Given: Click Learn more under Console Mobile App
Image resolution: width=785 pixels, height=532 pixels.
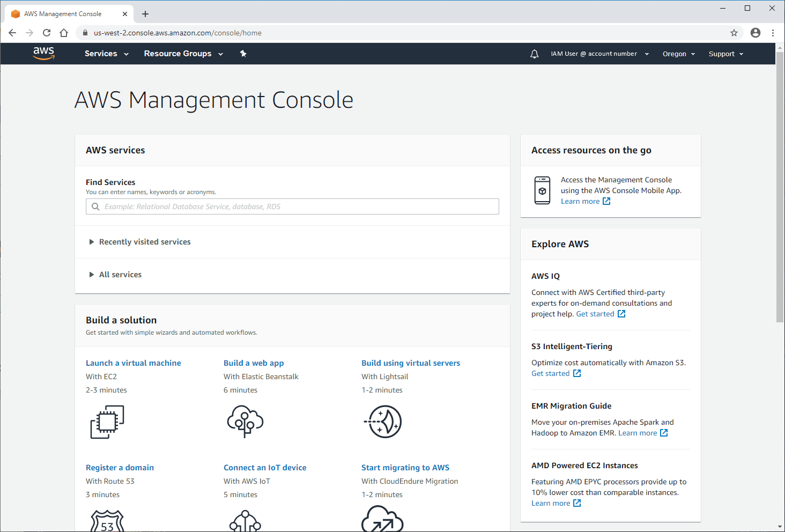Looking at the screenshot, I should tap(580, 201).
